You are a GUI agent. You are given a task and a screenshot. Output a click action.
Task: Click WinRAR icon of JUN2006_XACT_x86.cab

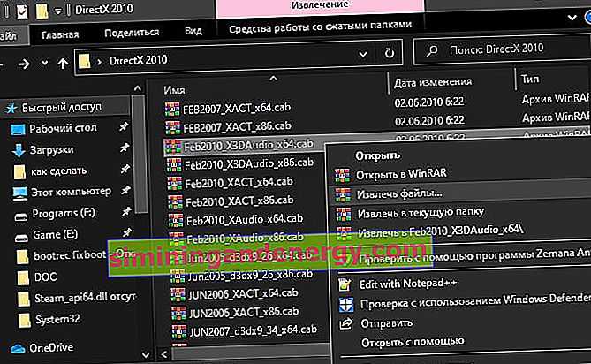tap(178, 313)
